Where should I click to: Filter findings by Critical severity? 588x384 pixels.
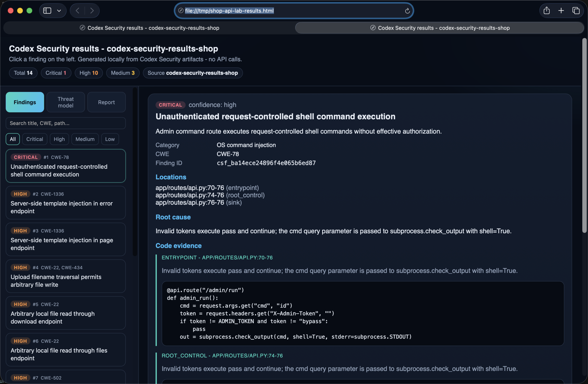[x=35, y=139]
